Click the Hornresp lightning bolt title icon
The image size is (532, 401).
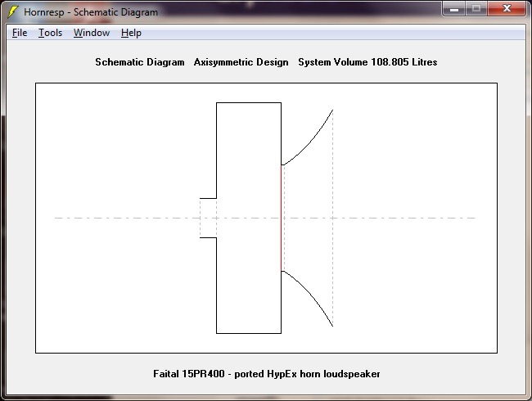pos(12,12)
